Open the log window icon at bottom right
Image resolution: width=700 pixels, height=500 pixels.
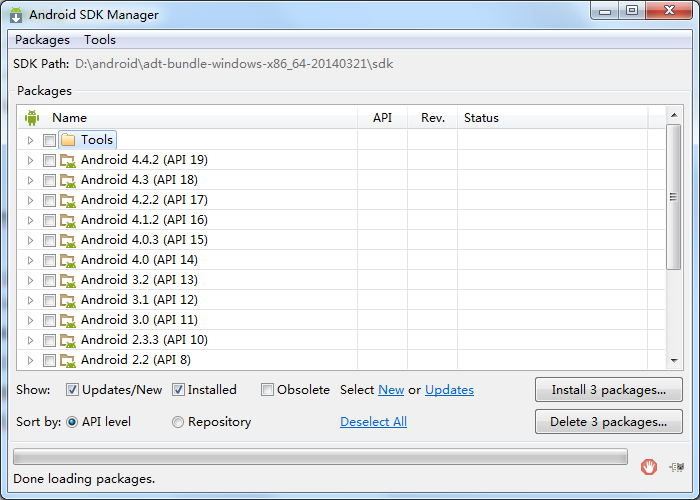677,467
